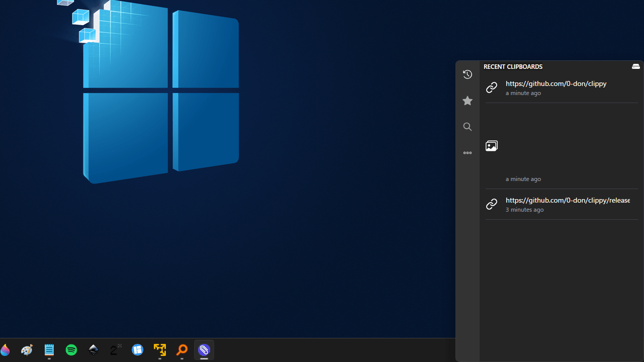Open the yellow arrows taskbar app
This screenshot has width=644, height=362.
pyautogui.click(x=160, y=350)
